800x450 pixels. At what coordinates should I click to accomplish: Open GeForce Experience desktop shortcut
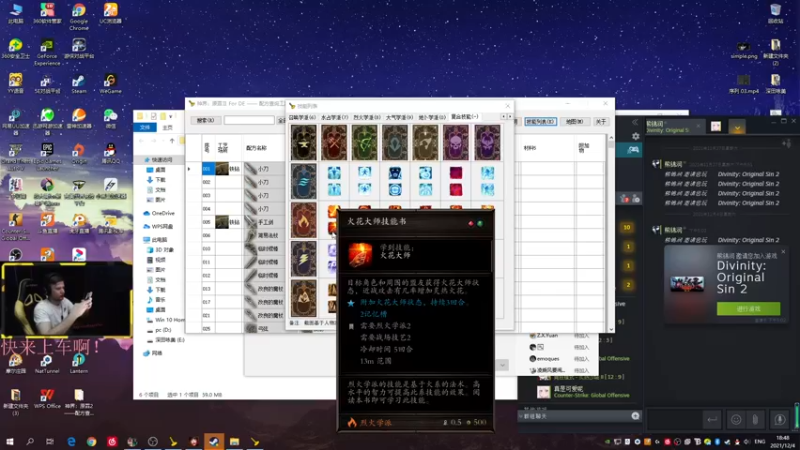pyautogui.click(x=47, y=53)
